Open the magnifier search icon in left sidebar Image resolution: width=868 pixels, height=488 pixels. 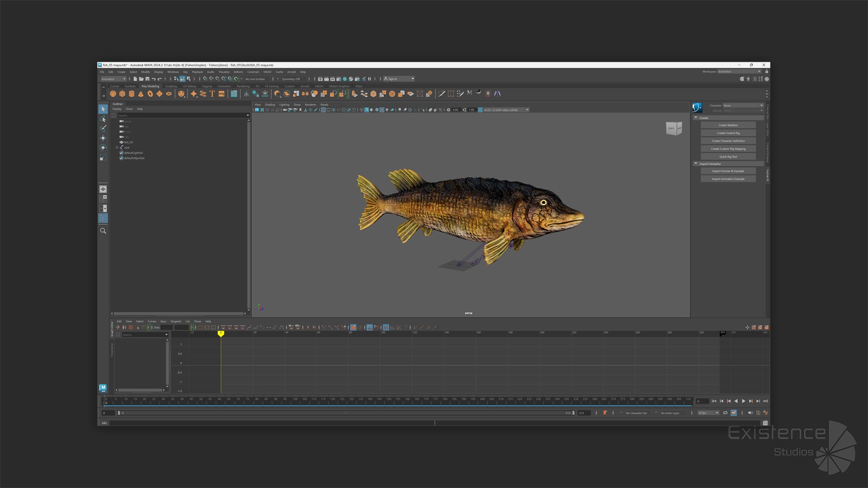pyautogui.click(x=103, y=231)
